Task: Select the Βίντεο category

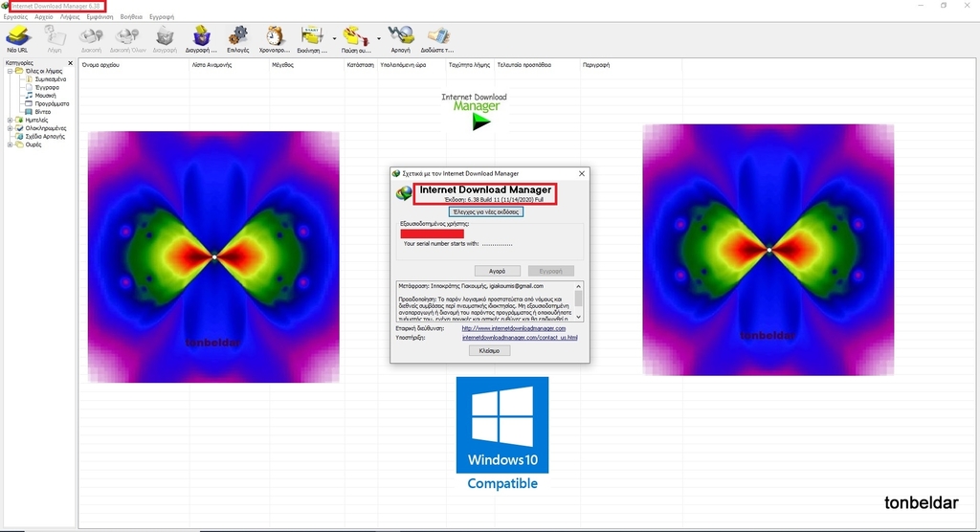Action: 42,112
